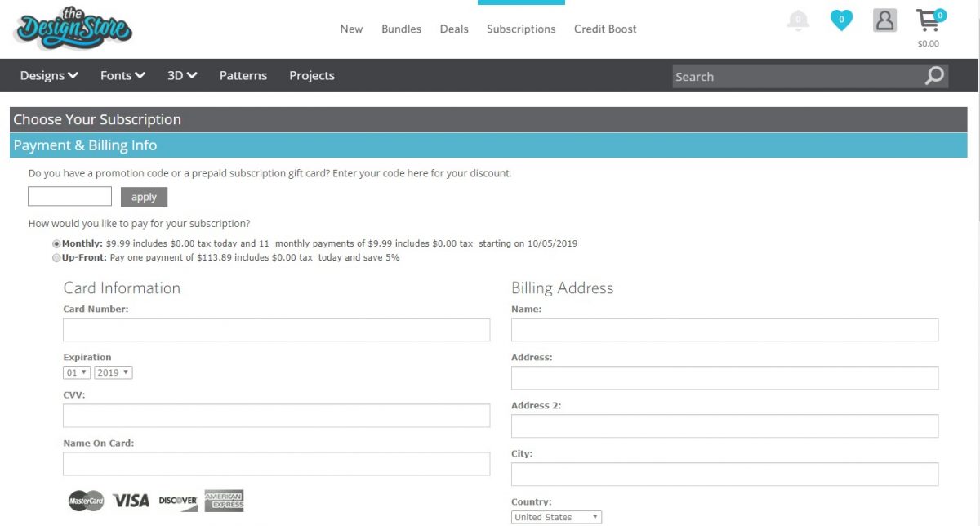This screenshot has height=526, width=980.
Task: Open the shopping cart icon
Action: 929,20
